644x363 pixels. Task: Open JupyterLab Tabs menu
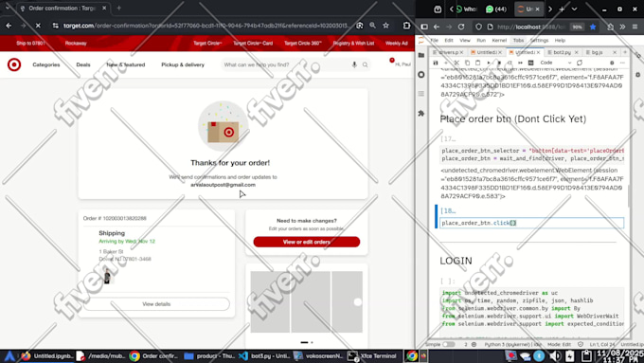pos(518,41)
